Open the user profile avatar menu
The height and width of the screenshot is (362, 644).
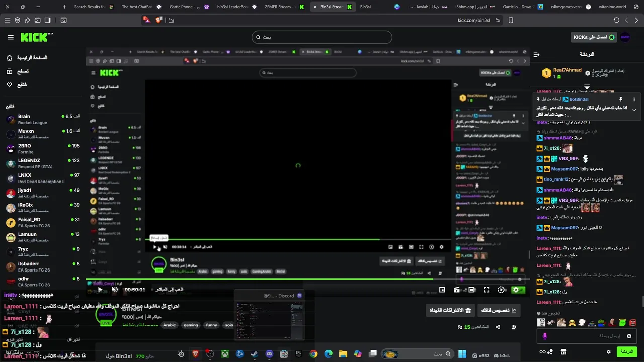(625, 37)
